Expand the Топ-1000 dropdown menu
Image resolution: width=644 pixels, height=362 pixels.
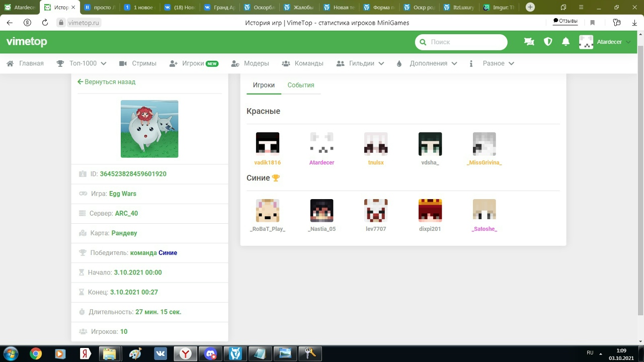pyautogui.click(x=82, y=63)
